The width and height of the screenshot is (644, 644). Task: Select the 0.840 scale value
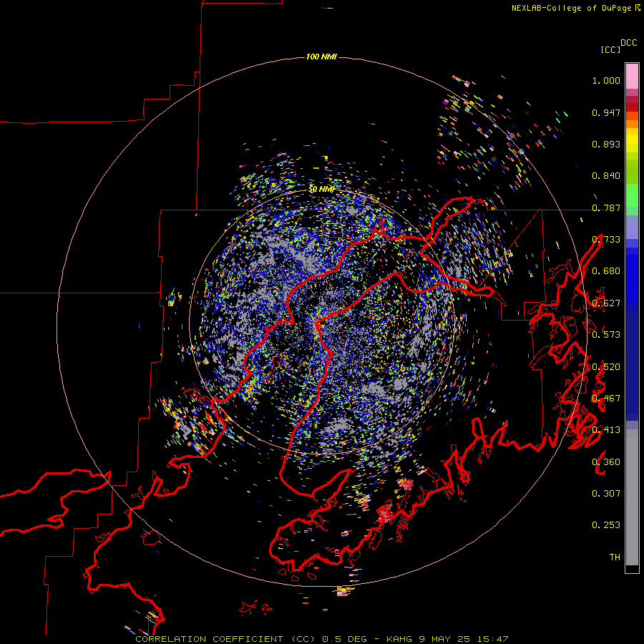pyautogui.click(x=606, y=176)
